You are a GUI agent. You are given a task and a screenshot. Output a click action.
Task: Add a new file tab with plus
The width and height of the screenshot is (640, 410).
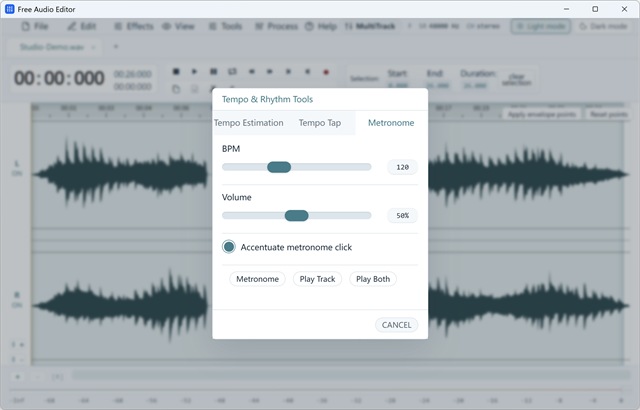[116, 47]
